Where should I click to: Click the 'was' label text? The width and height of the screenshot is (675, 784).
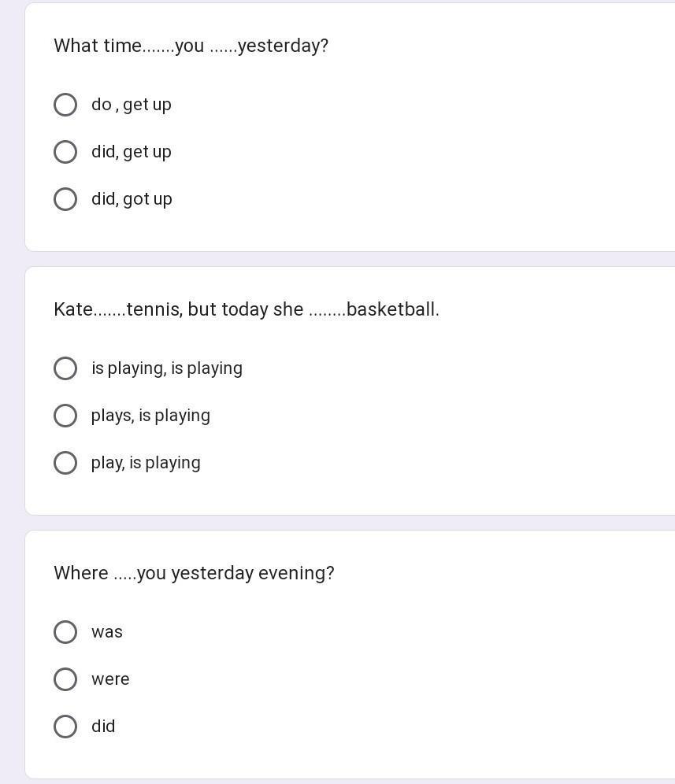coord(106,632)
